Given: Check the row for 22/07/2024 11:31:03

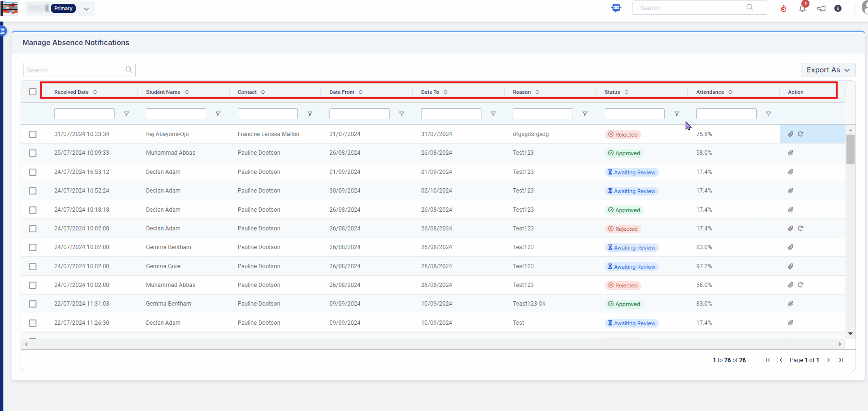Looking at the screenshot, I should [x=33, y=304].
